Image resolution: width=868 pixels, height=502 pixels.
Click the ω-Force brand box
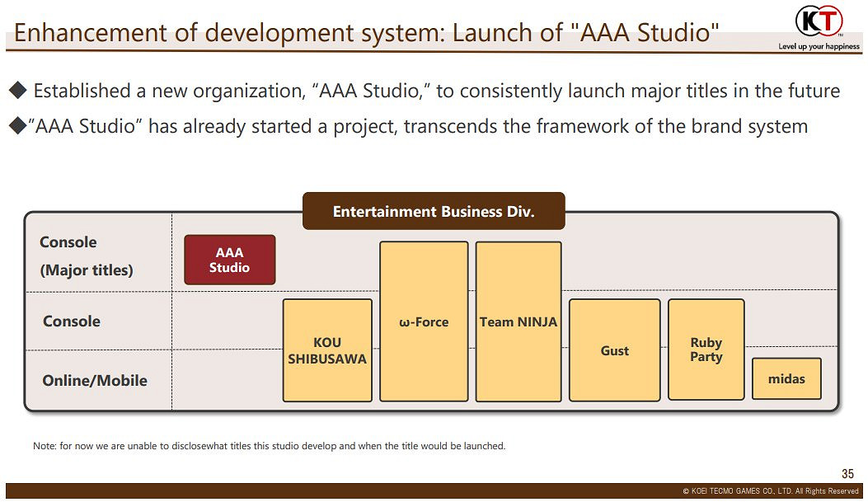click(x=424, y=321)
